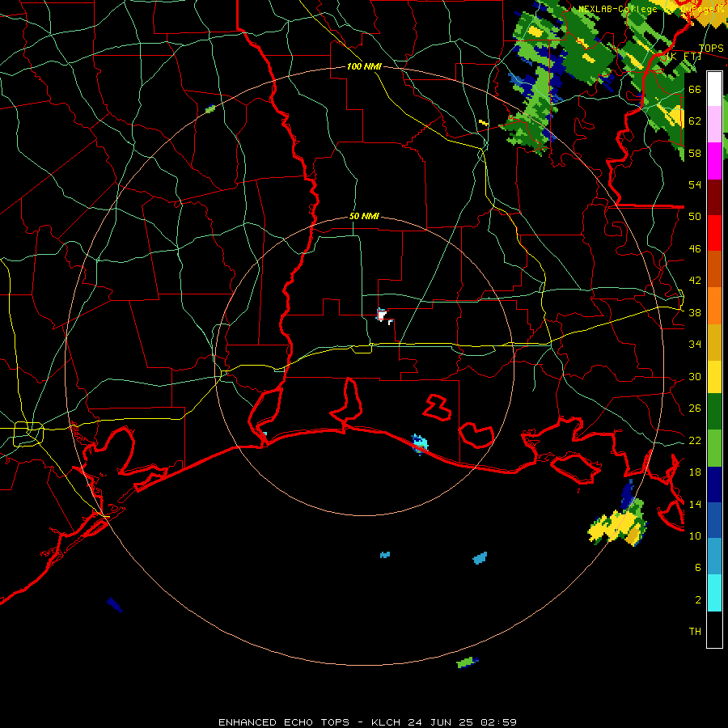Screen dimensions: 728x728
Task: Select the dark green legend swatch
Action: tap(714, 412)
